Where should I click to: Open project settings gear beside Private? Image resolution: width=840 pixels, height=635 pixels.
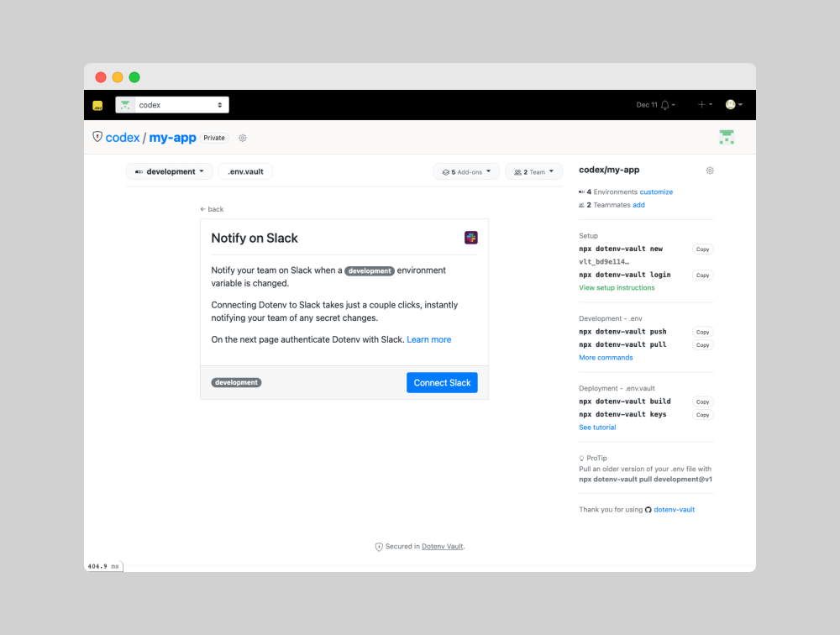coord(243,139)
